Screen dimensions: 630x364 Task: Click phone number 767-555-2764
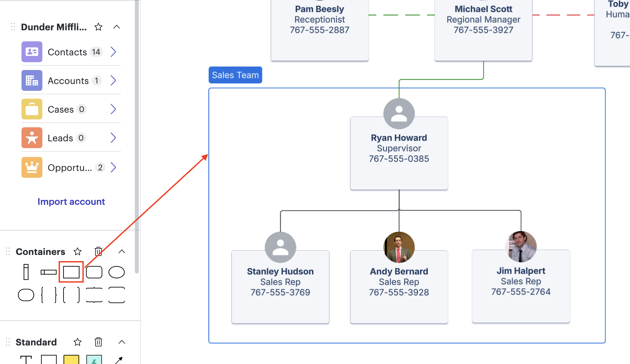coord(521,291)
